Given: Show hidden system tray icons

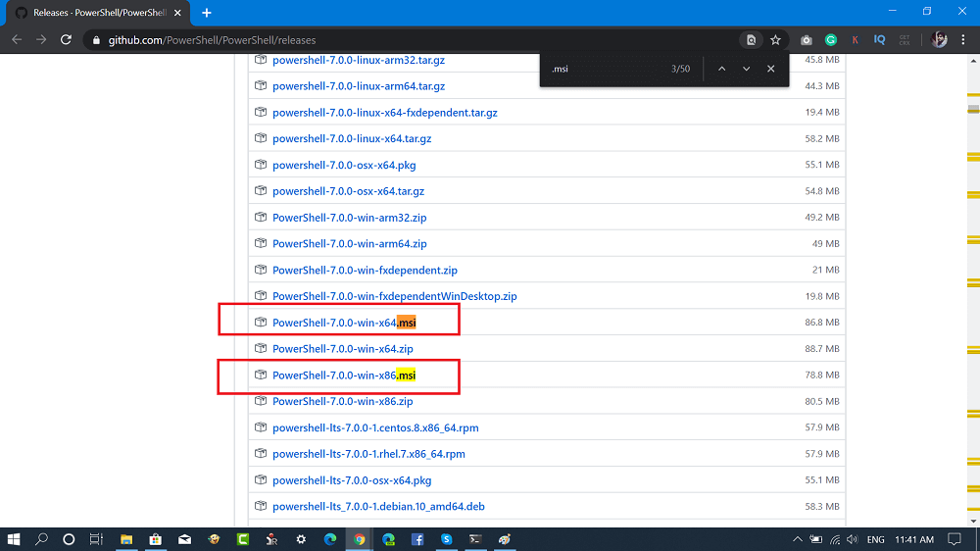Looking at the screenshot, I should tap(798, 539).
